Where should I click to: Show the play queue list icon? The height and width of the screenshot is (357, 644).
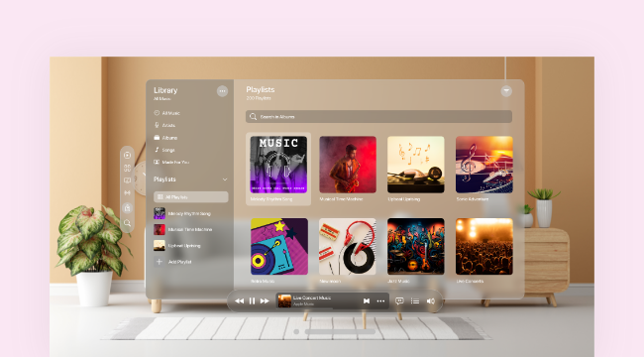click(415, 301)
